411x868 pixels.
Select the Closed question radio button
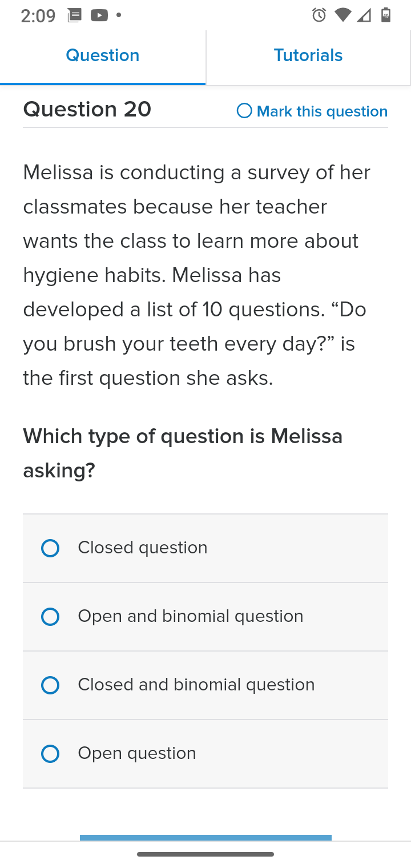[50, 548]
